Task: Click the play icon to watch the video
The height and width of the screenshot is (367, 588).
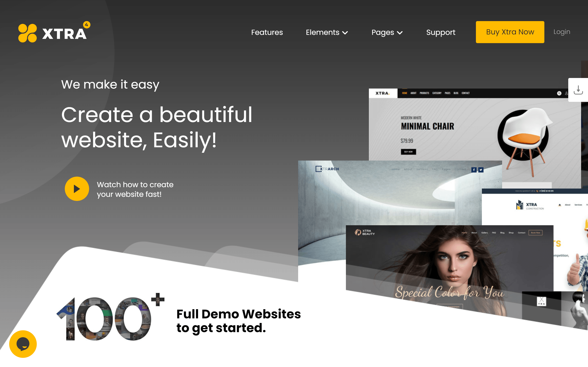Action: (77, 189)
